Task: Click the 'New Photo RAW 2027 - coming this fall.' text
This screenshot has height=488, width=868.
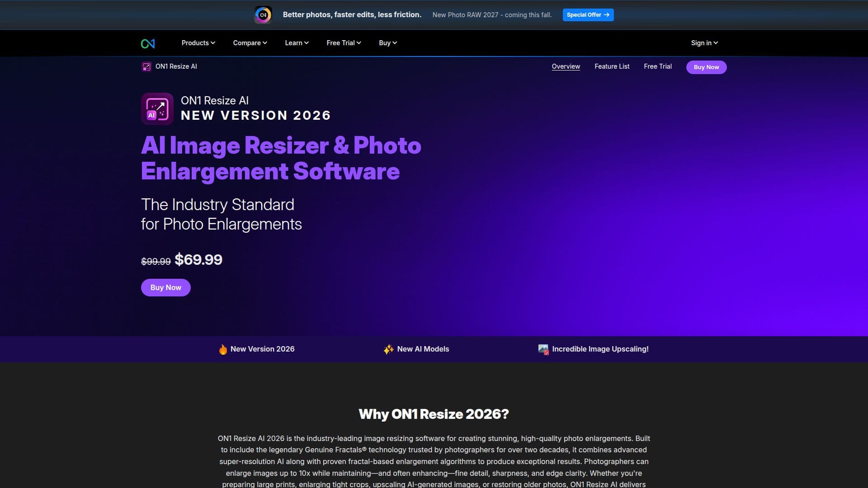Action: point(492,15)
